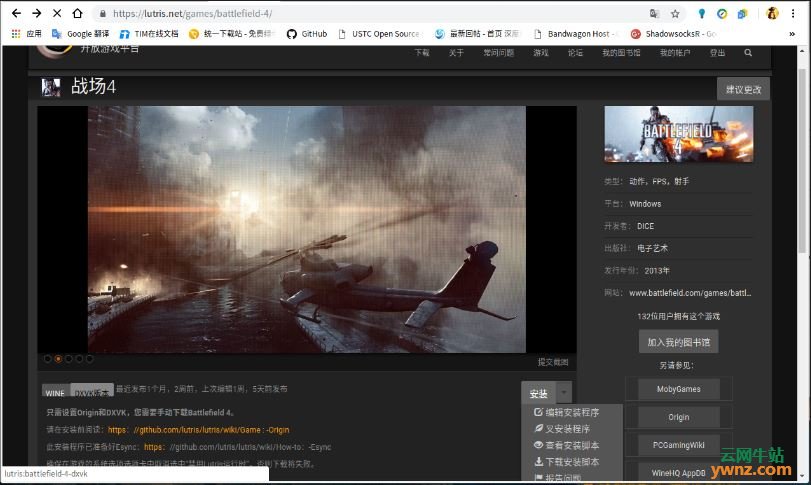Click the WINE runner tag

55,391
